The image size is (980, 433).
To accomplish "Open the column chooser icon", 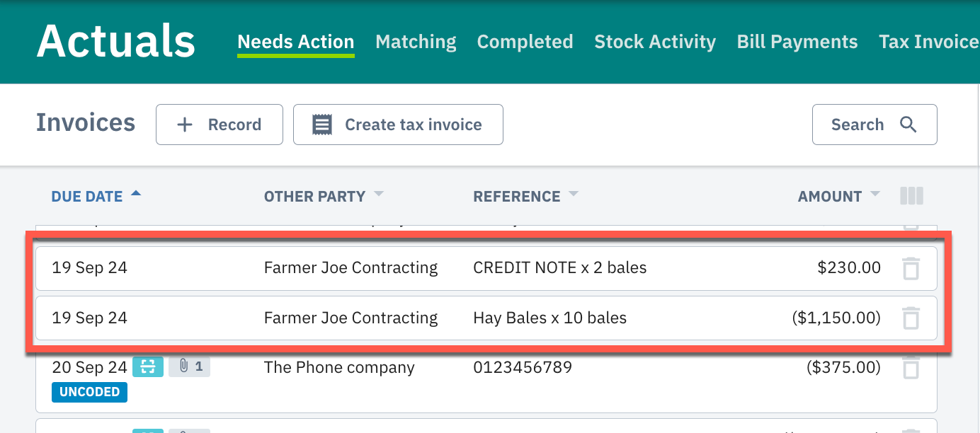I will click(911, 196).
